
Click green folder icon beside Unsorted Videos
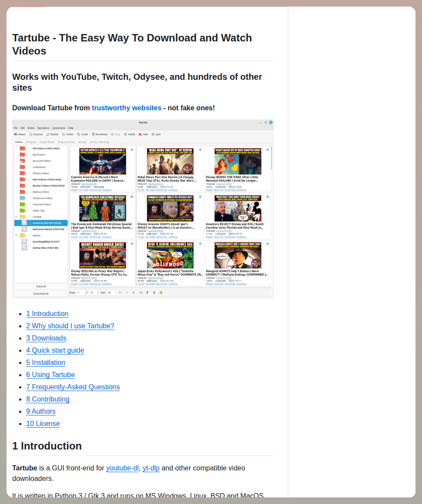pos(23,204)
